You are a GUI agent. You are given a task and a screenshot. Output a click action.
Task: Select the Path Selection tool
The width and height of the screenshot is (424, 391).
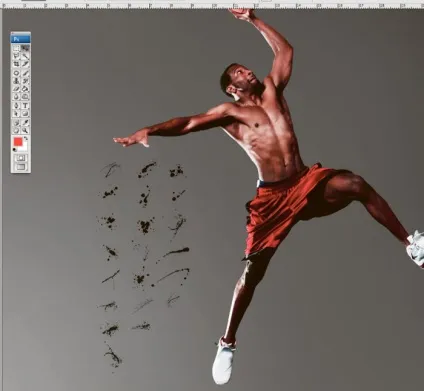pyautogui.click(x=16, y=114)
